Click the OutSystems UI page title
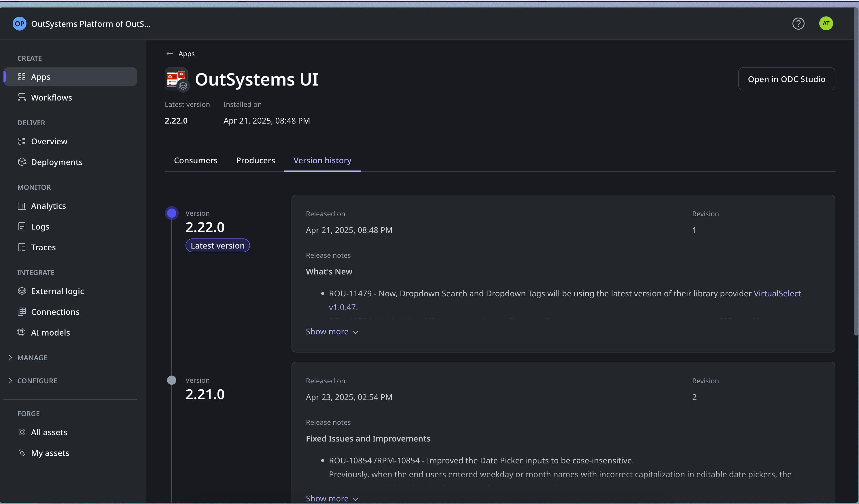Screen dimensions: 859x504 (257, 79)
